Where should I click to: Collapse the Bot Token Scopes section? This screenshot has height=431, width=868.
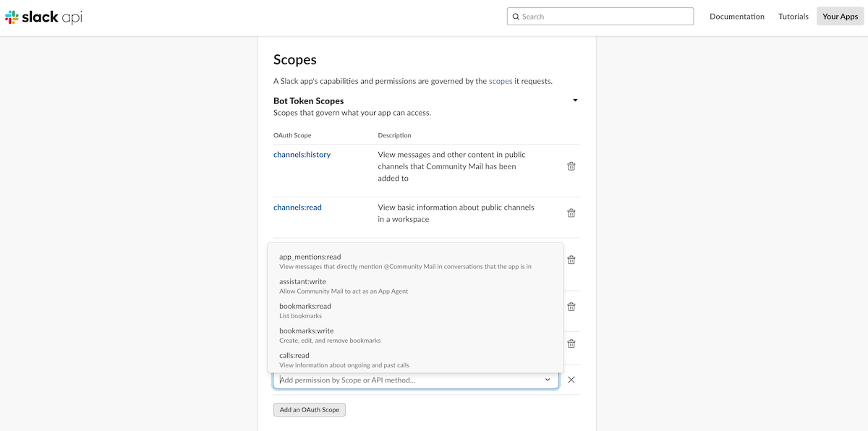[x=575, y=101]
